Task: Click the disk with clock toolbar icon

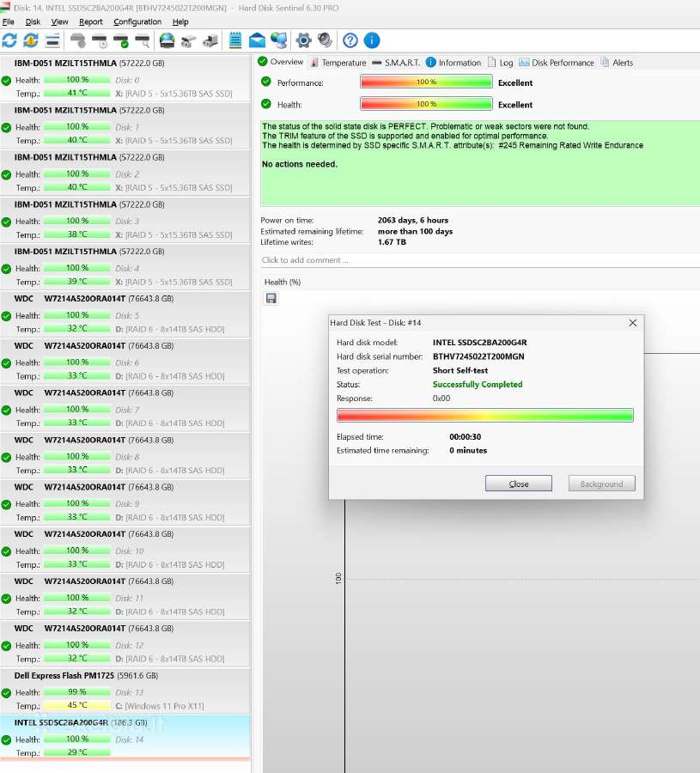Action: (99, 40)
